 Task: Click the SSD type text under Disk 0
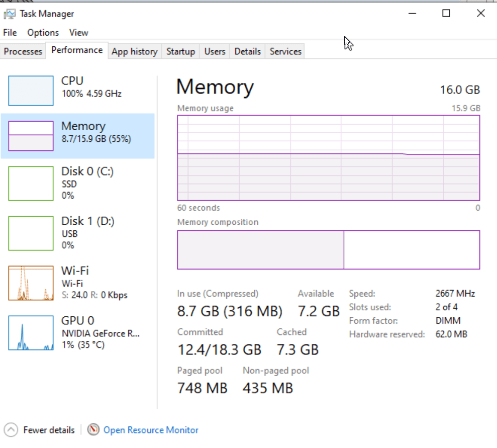click(69, 184)
